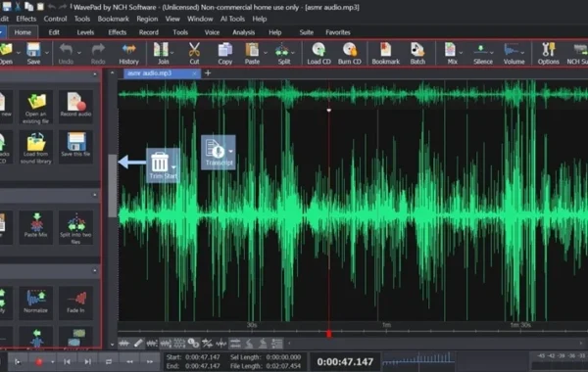This screenshot has height=372, width=588.
Task: Click Load from sound library tile
Action: (35, 148)
